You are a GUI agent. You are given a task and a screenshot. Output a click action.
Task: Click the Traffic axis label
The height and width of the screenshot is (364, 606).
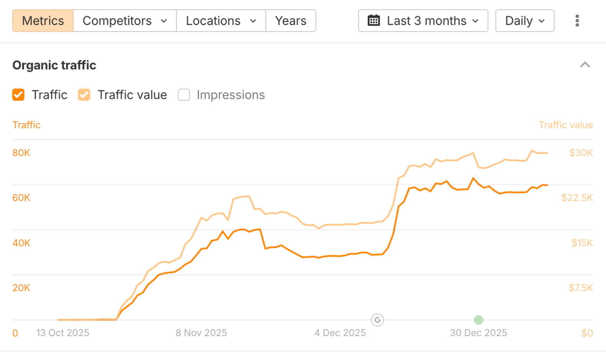[x=26, y=125]
